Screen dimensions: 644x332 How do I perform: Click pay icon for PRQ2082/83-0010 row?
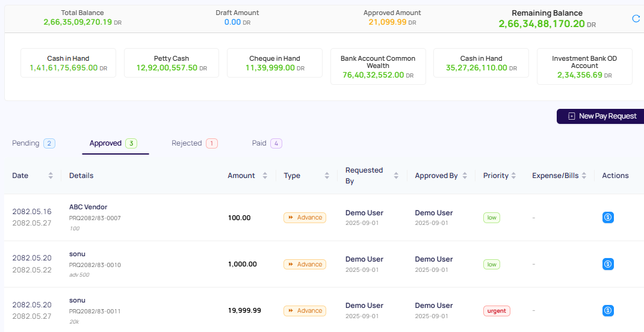(x=608, y=264)
